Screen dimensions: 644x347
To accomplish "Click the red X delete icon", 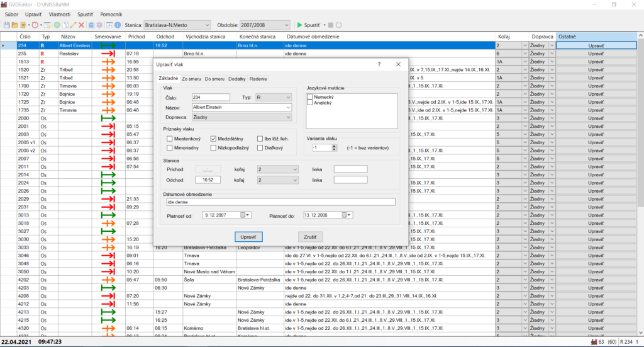I will click(x=81, y=25).
